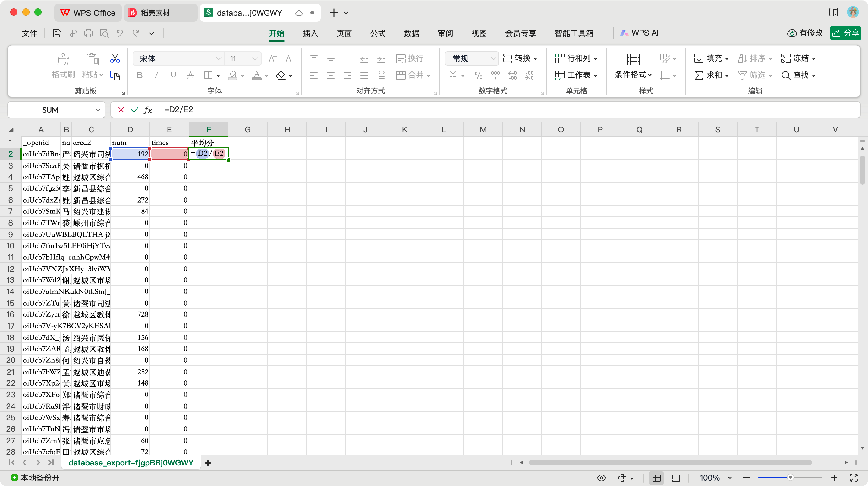Click the percent style icon
868x486 pixels.
478,75
